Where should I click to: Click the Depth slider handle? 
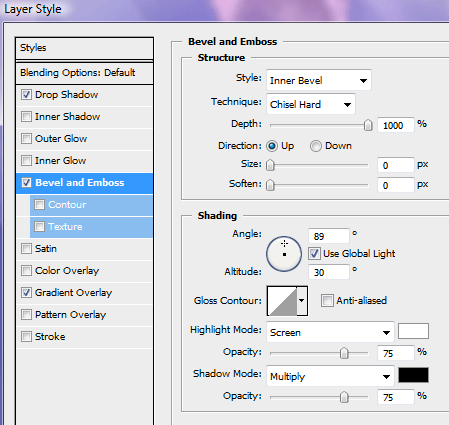click(x=368, y=125)
